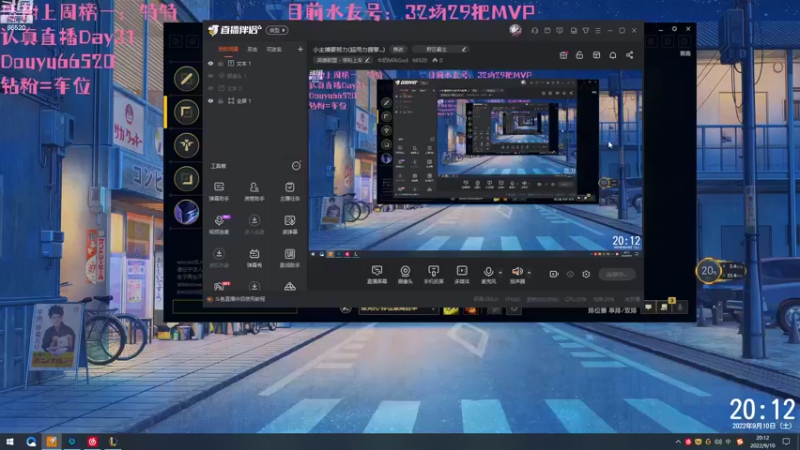
Task: Open the mode switch pill beside the logo
Action: (277, 31)
